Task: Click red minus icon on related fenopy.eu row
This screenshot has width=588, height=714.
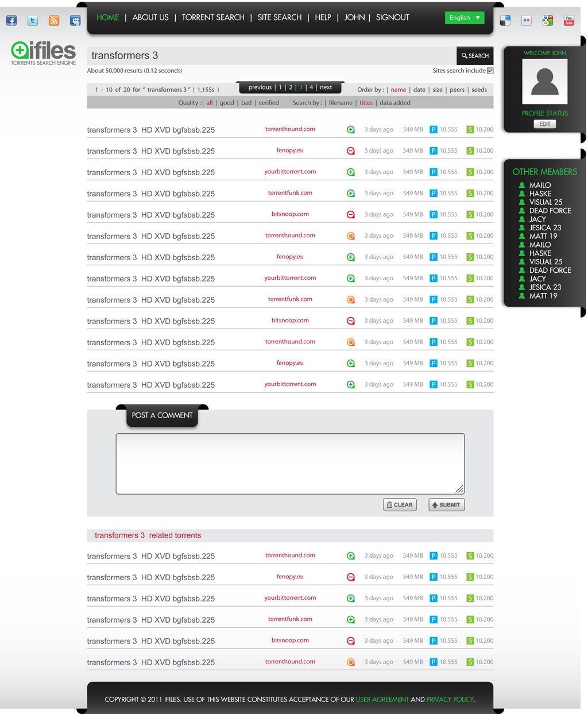Action: pyautogui.click(x=351, y=577)
